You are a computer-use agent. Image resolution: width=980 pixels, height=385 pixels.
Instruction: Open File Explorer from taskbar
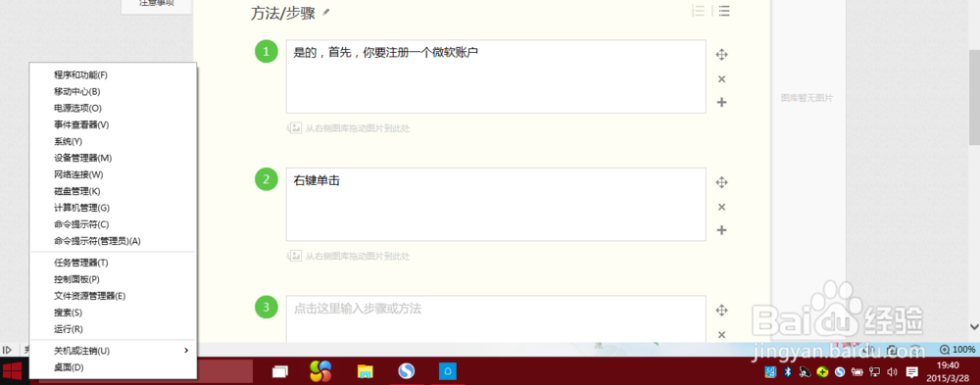365,372
